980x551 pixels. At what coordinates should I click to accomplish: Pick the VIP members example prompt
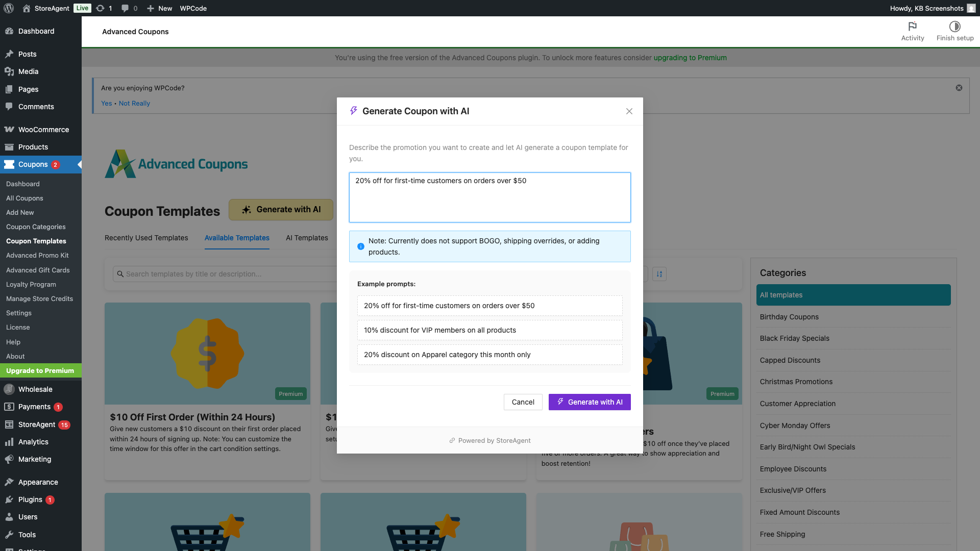coord(490,330)
